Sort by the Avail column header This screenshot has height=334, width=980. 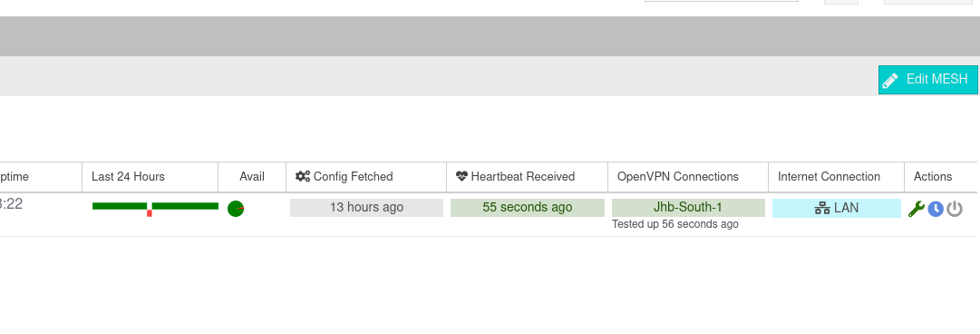pos(252,177)
